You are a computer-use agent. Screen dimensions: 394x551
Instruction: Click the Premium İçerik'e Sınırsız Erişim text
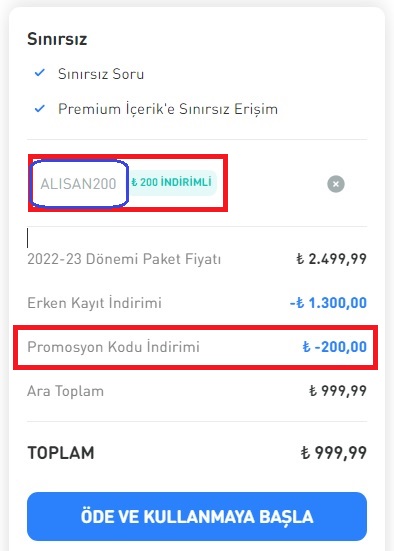(168, 109)
